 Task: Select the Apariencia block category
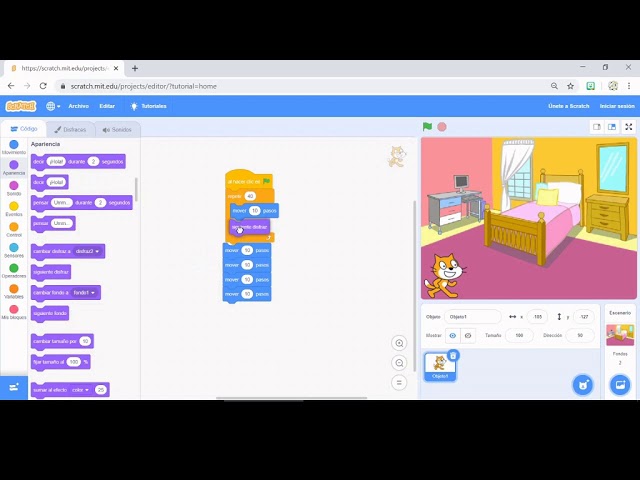pos(14,168)
